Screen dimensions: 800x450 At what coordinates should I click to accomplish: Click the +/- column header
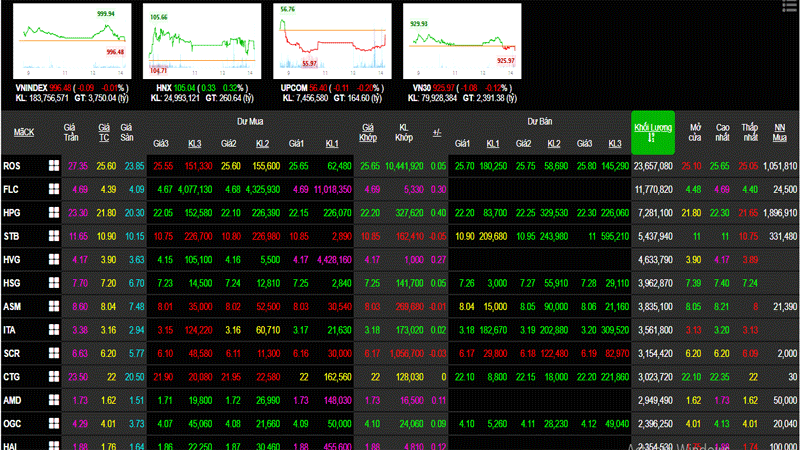[437, 133]
